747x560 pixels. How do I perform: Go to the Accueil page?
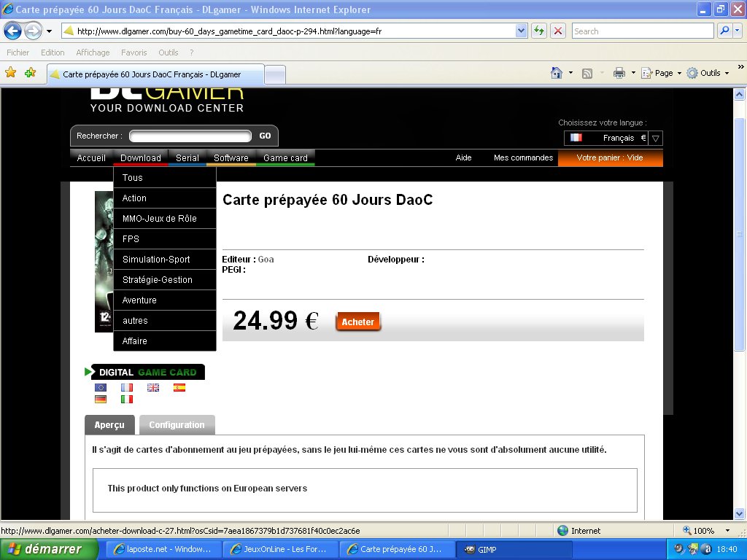coord(91,157)
